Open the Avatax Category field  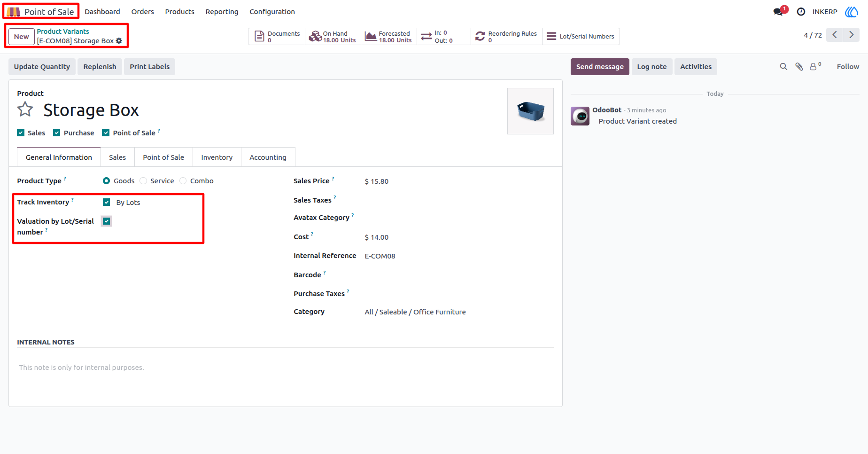click(x=458, y=218)
